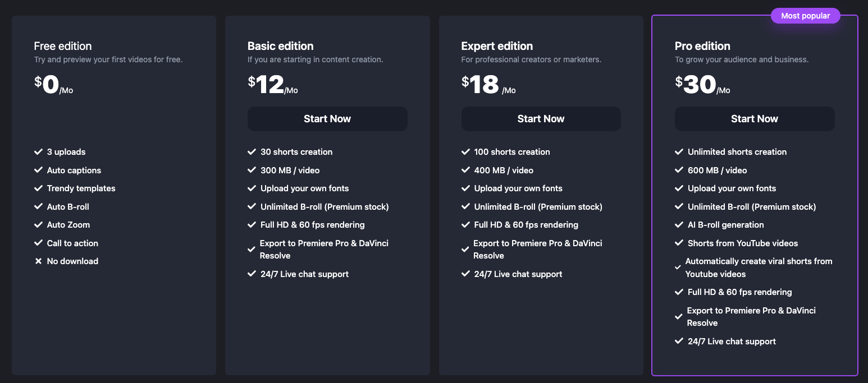The height and width of the screenshot is (383, 868).
Task: Click the $12 per month price
Action: (x=272, y=85)
